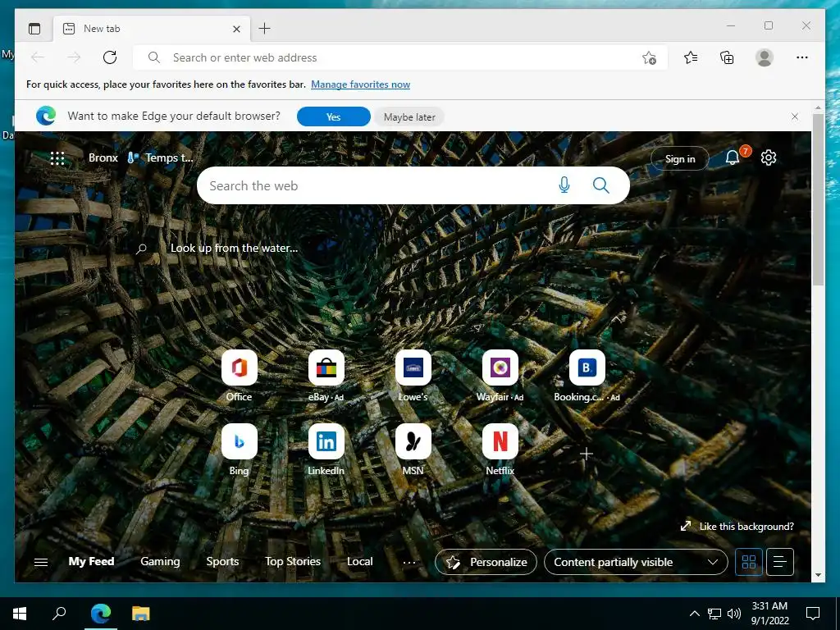Switch feed to grid layout view
The image size is (840, 630).
(x=749, y=562)
